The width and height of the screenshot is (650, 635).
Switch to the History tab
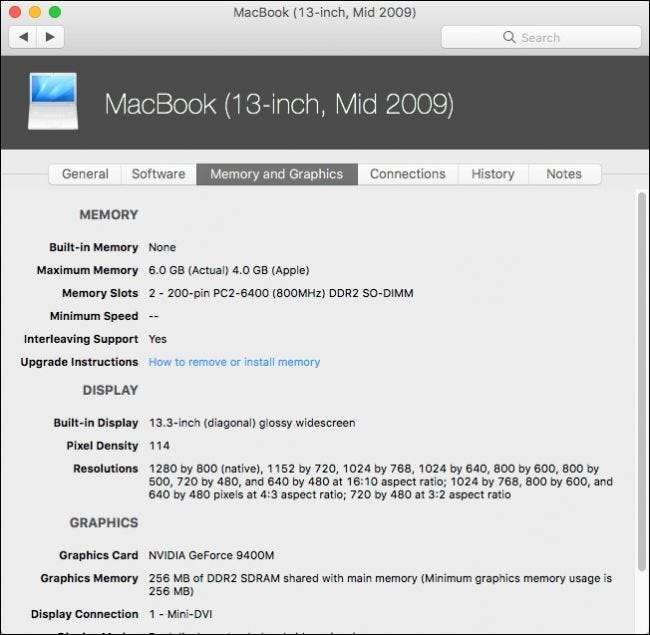[x=493, y=174]
